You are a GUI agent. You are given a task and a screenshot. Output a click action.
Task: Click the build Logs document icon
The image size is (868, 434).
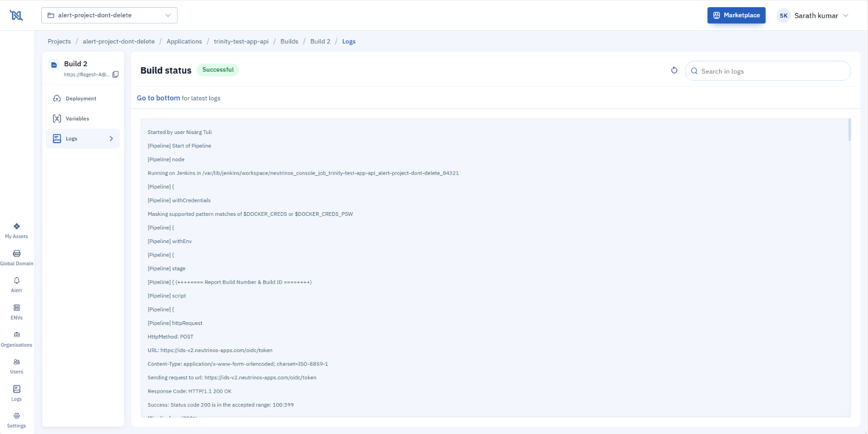(x=57, y=138)
